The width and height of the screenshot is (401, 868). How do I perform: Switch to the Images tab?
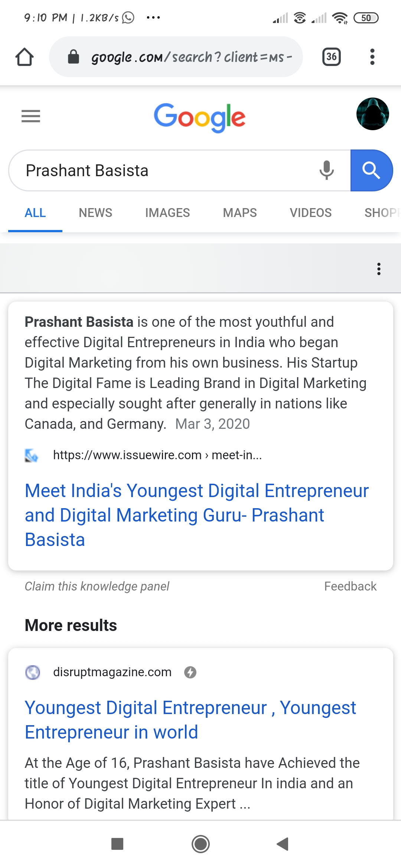pos(167,213)
